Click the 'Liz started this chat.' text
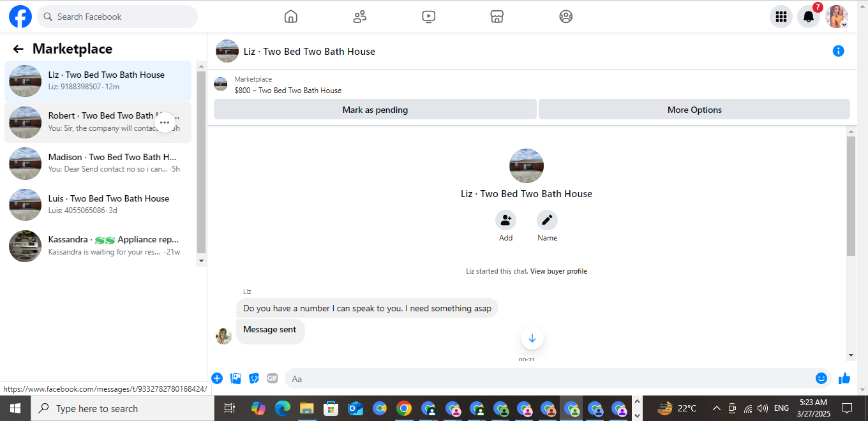 [497, 271]
